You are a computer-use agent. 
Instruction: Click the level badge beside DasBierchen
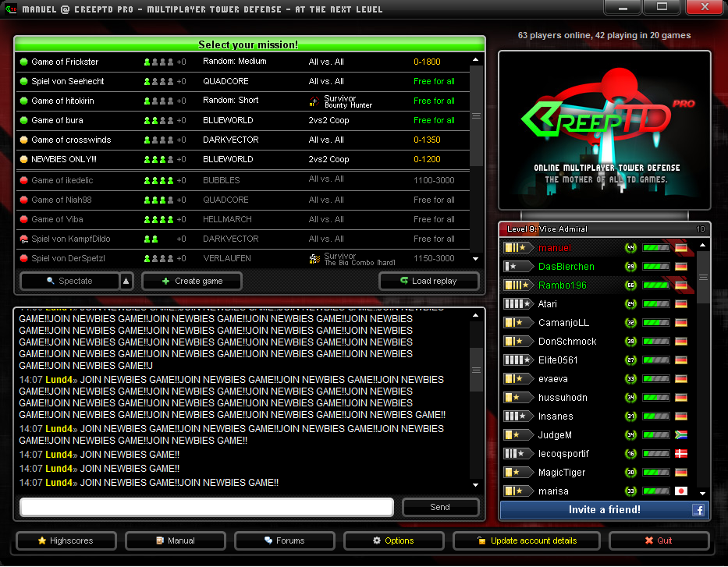(x=630, y=267)
